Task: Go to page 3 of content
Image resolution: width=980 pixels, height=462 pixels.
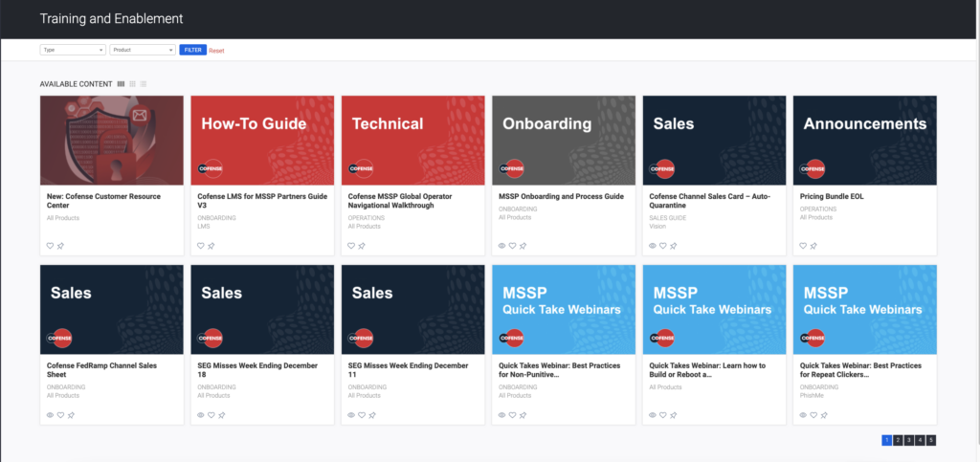Action: click(909, 440)
